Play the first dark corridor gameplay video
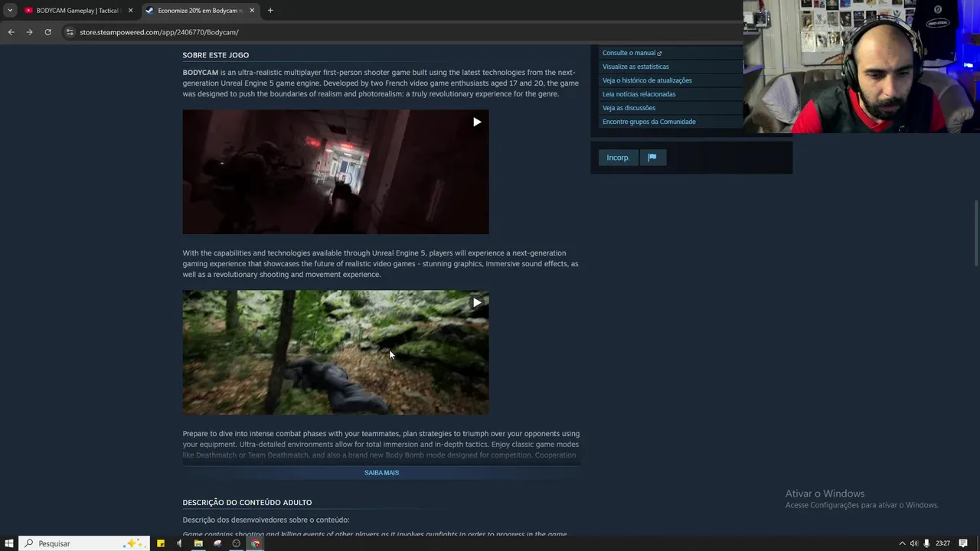Image resolution: width=980 pixels, height=551 pixels. click(335, 171)
